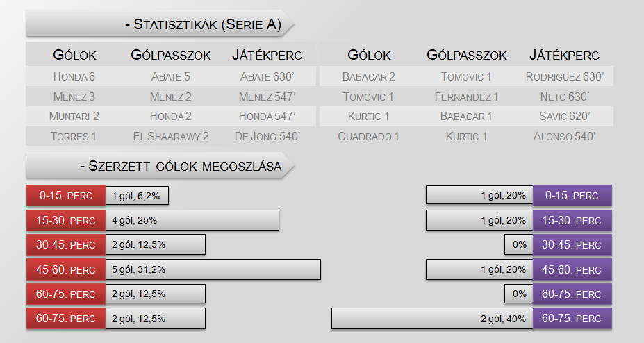Click the 5 gól, 31,2% bar

click(213, 269)
